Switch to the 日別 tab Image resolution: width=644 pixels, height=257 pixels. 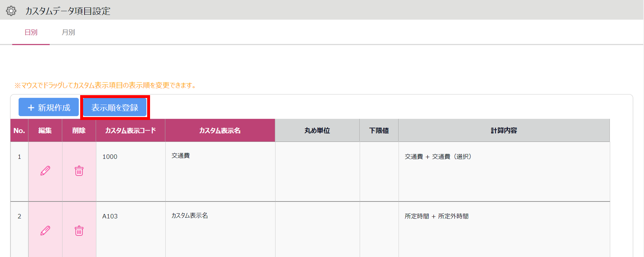[31, 32]
